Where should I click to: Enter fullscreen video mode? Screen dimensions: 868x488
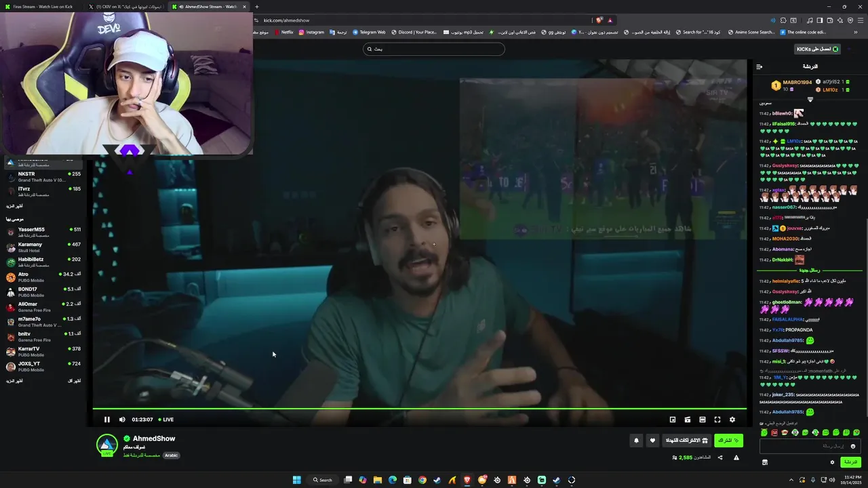[717, 420]
